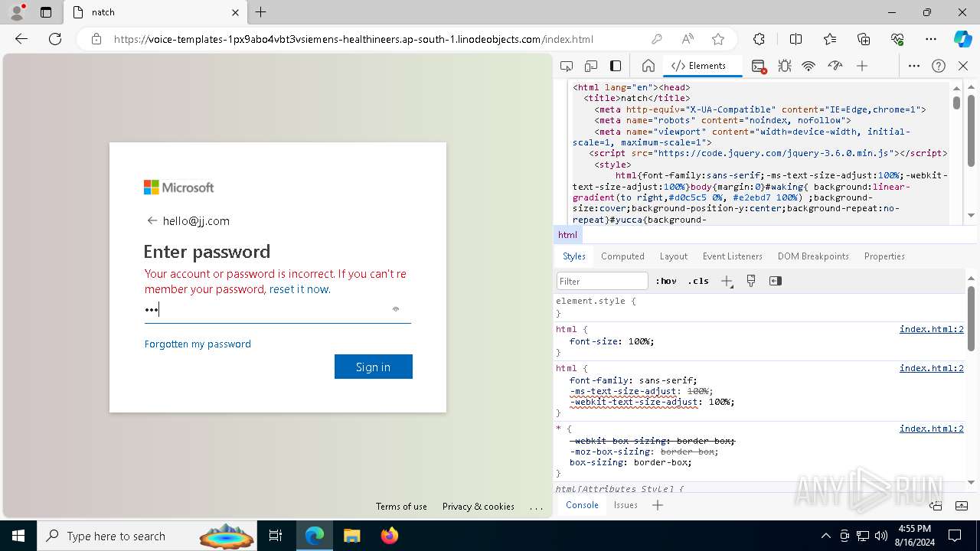Toggle the split screen icon
The height and width of the screenshot is (551, 980).
795,39
